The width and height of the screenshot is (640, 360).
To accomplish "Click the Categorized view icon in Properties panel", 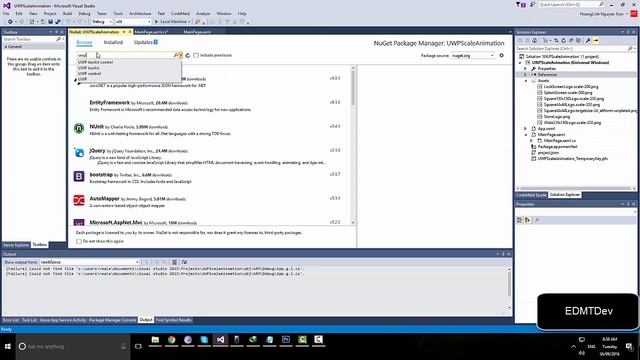I will click(520, 220).
